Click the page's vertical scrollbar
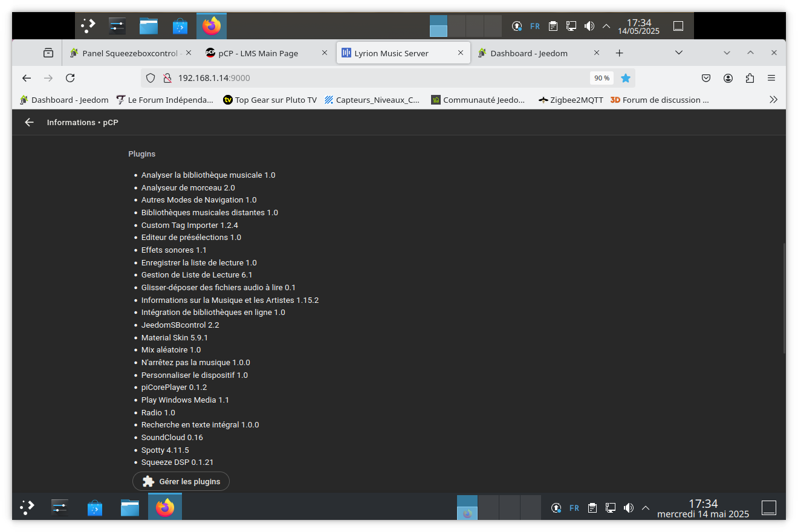This screenshot has width=798, height=532. coord(783,298)
